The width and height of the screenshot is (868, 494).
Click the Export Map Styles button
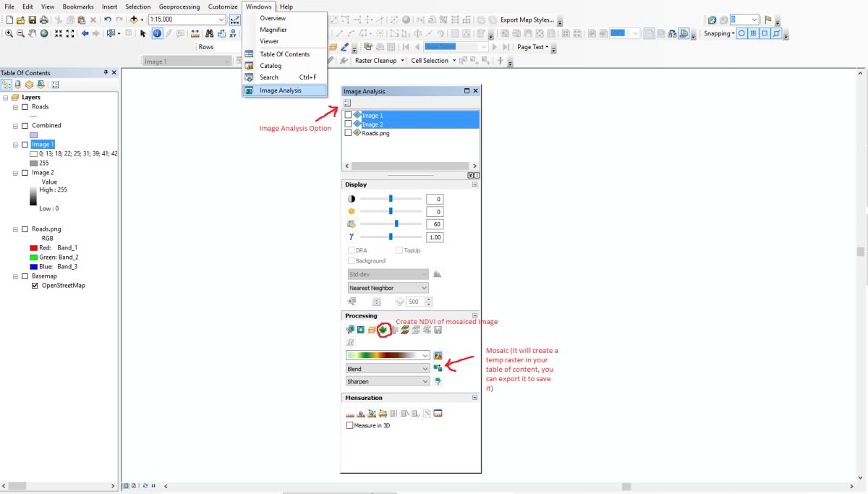527,20
